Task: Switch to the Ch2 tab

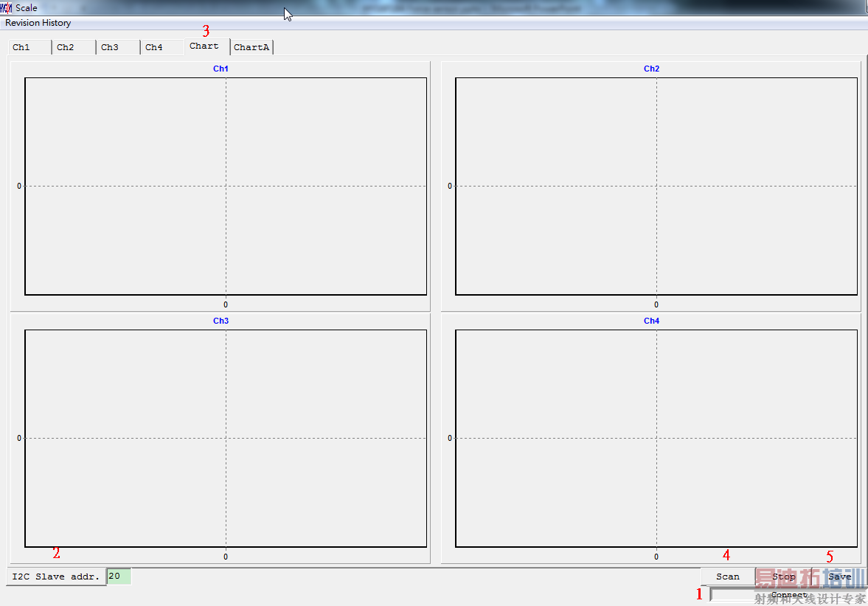Action: click(x=74, y=47)
